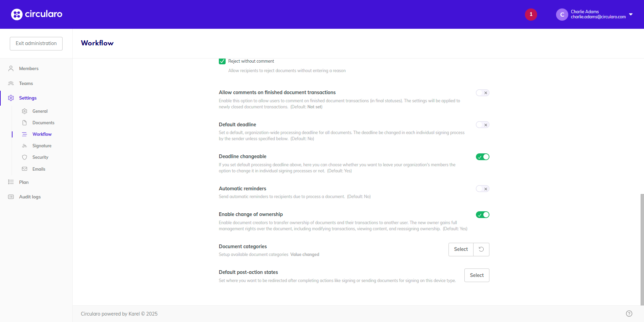Click the reset icon beside Document categories
644x322 pixels.
pos(481,249)
